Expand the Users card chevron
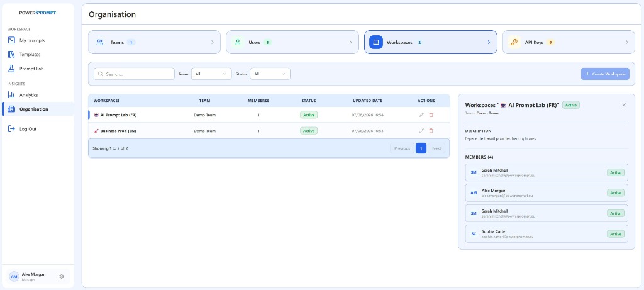The height and width of the screenshot is (290, 644). tap(350, 42)
